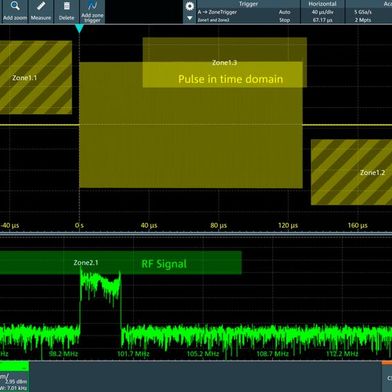This screenshot has height=392, width=392.
Task: Click the 105.2 MHz frequency axis label
Action: coord(203,354)
